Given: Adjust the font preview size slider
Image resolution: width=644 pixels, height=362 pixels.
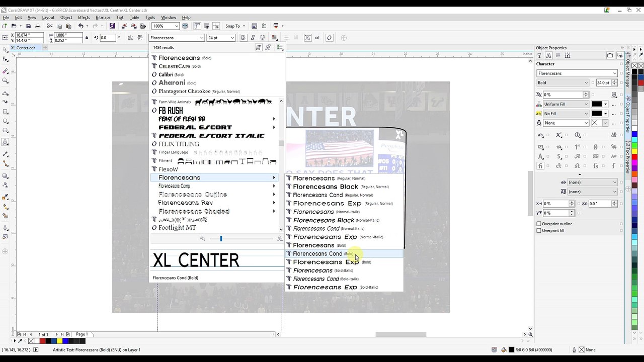Looking at the screenshot, I should [221, 239].
